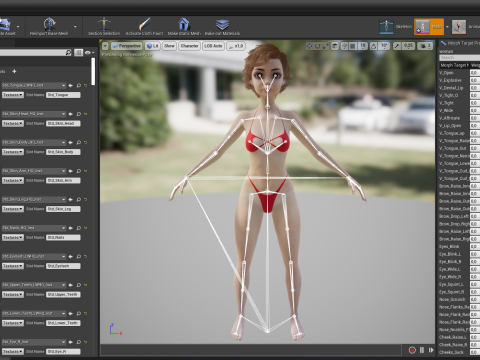Toggle world/local coordinate space icon
Viewport: 480px width, 360px height.
(335, 46)
